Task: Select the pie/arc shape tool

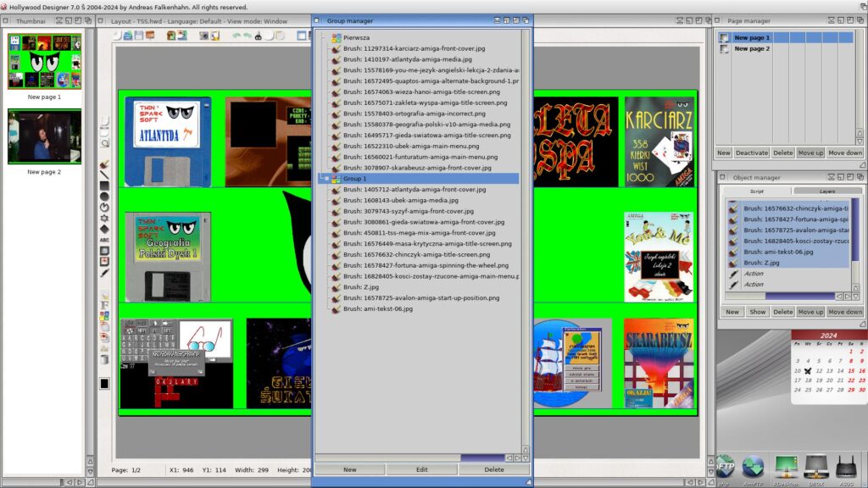Action: click(104, 208)
